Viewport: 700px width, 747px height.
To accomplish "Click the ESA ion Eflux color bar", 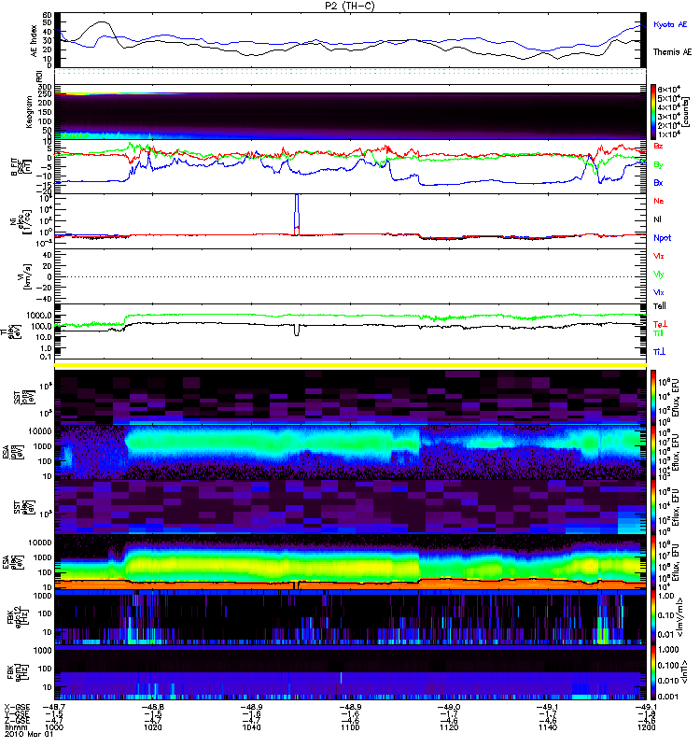I will (x=652, y=452).
